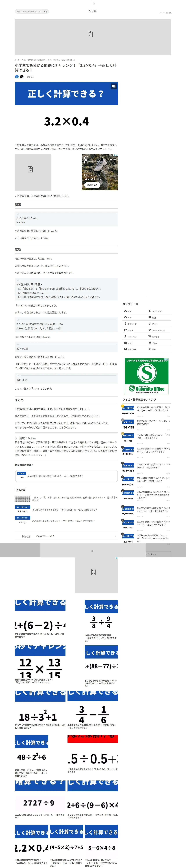
Task: Open the 12/13×13/15 article card
Action: 40,664
